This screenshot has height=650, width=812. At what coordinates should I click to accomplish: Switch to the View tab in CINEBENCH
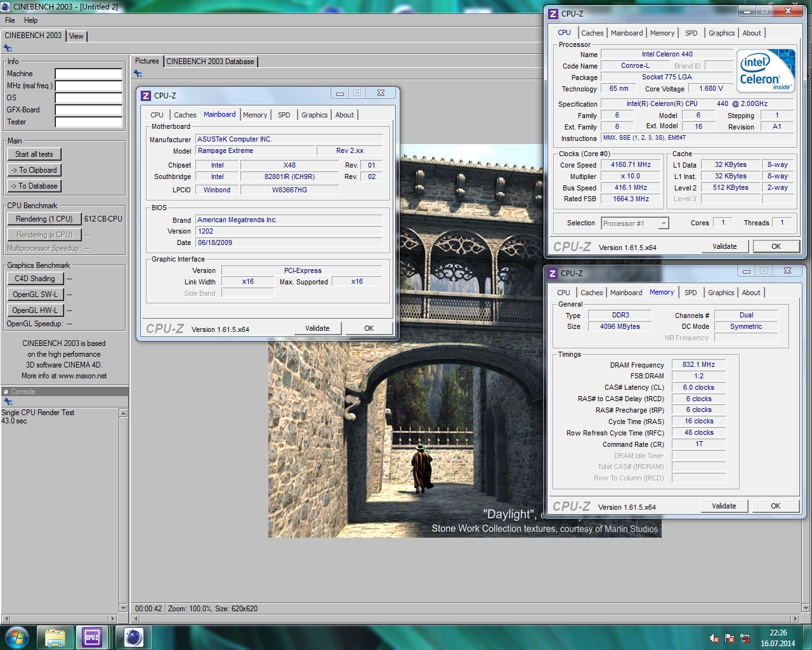coord(76,36)
